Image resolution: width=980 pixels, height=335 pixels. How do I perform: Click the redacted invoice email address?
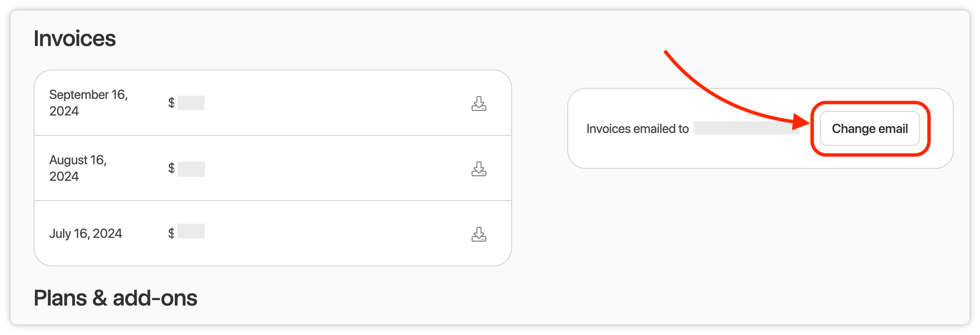pos(745,128)
